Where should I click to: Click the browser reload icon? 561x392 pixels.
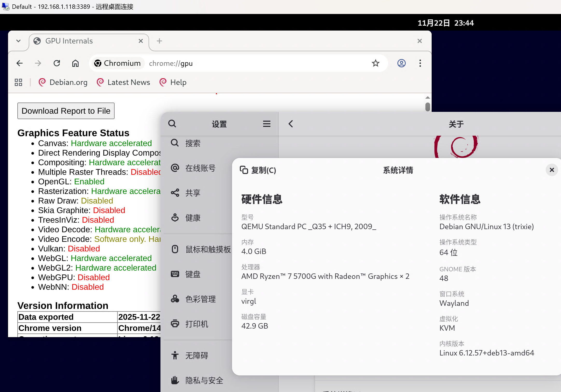[x=57, y=63]
